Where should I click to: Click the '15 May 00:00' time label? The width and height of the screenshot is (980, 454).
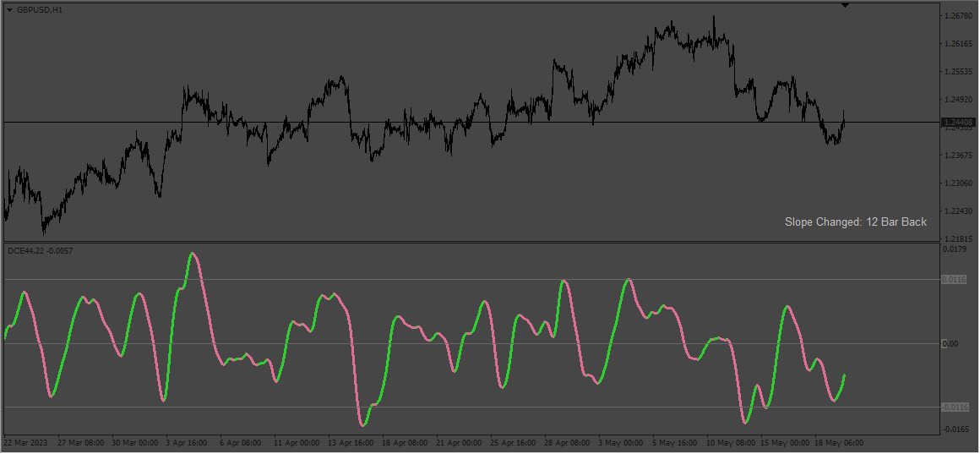785,443
